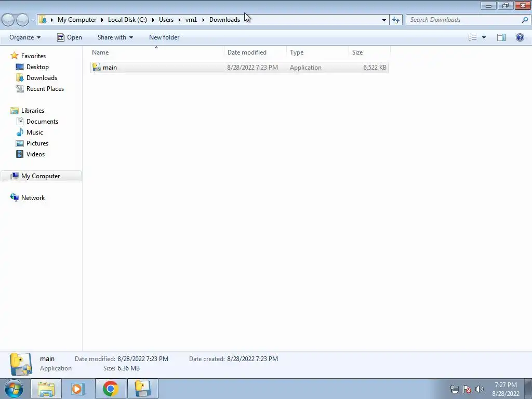The image size is (532, 399).
Task: Click the large main icon in details pane
Action: (21, 364)
